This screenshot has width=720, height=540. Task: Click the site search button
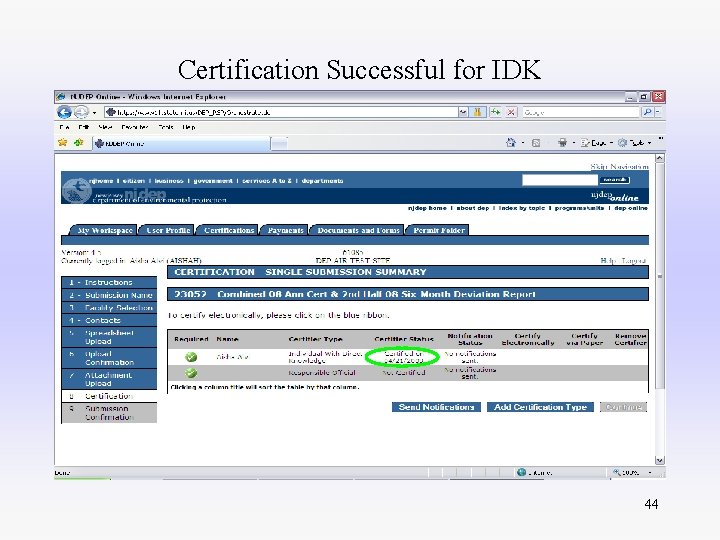pyautogui.click(x=615, y=180)
